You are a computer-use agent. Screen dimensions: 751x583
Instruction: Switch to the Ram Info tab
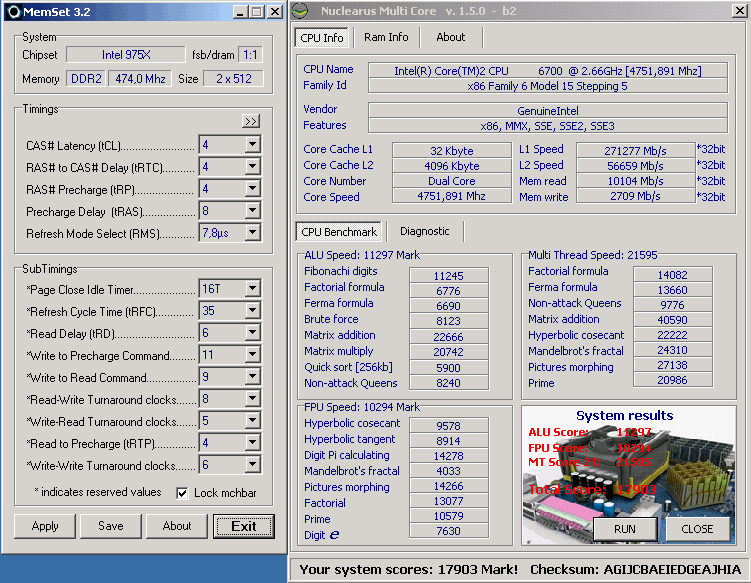pyautogui.click(x=386, y=37)
